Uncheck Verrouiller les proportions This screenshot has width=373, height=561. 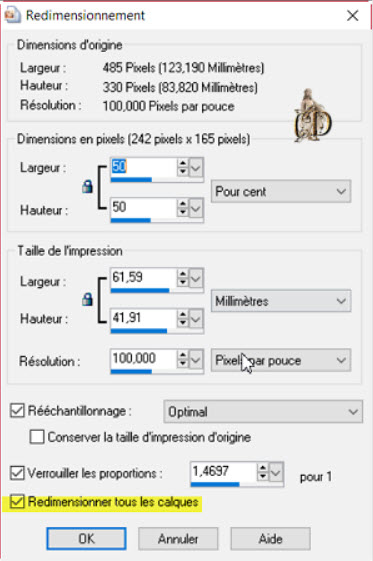17,473
